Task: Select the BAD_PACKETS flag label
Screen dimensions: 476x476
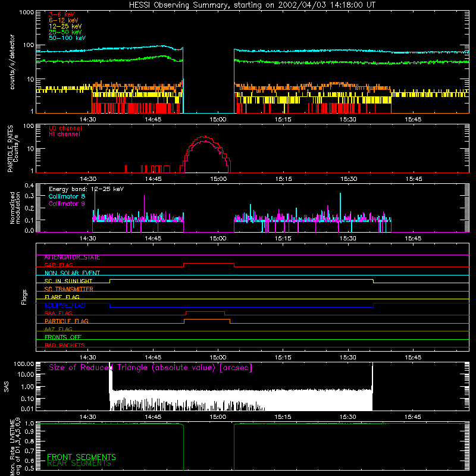Action: pyautogui.click(x=65, y=345)
